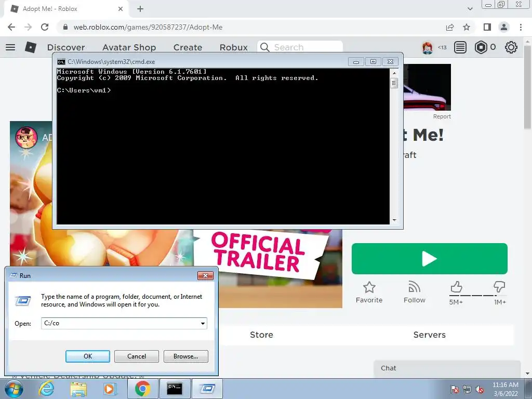
Task: Open the Avatar Shop menu item
Action: (x=129, y=47)
